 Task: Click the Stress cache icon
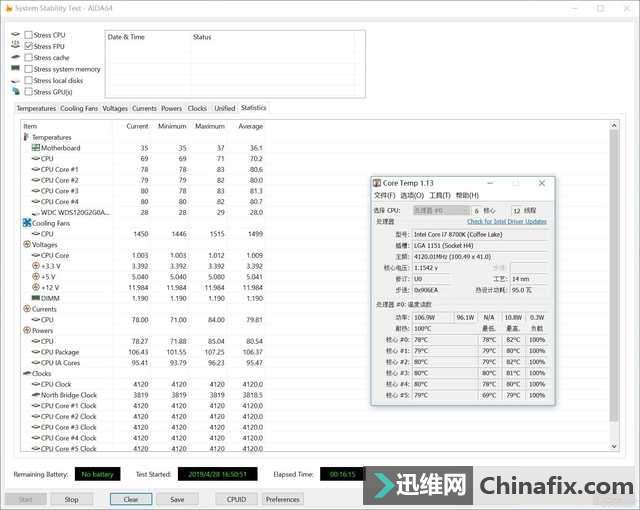15,57
